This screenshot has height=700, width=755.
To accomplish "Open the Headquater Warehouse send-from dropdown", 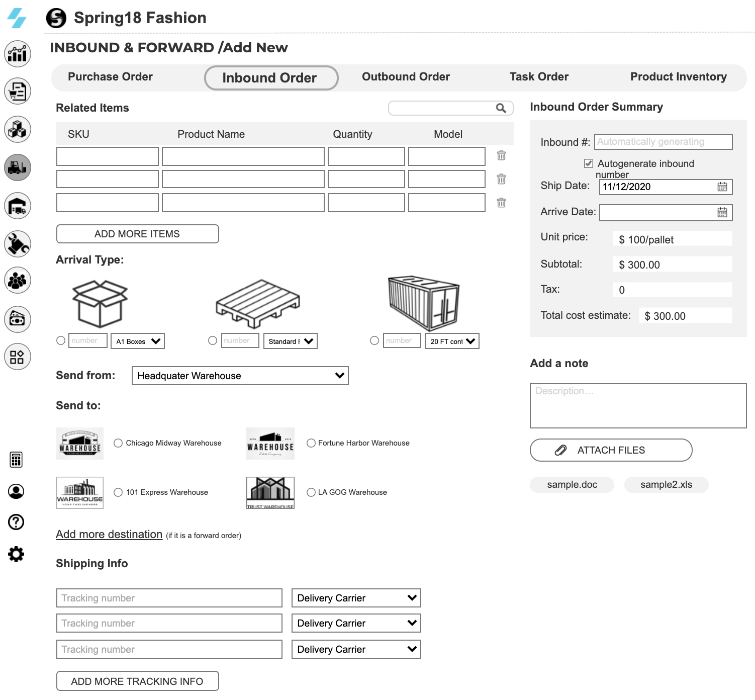I will (240, 376).
